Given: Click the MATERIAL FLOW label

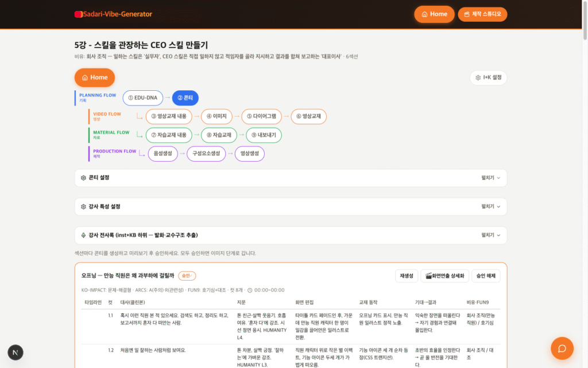Looking at the screenshot, I should (111, 133).
